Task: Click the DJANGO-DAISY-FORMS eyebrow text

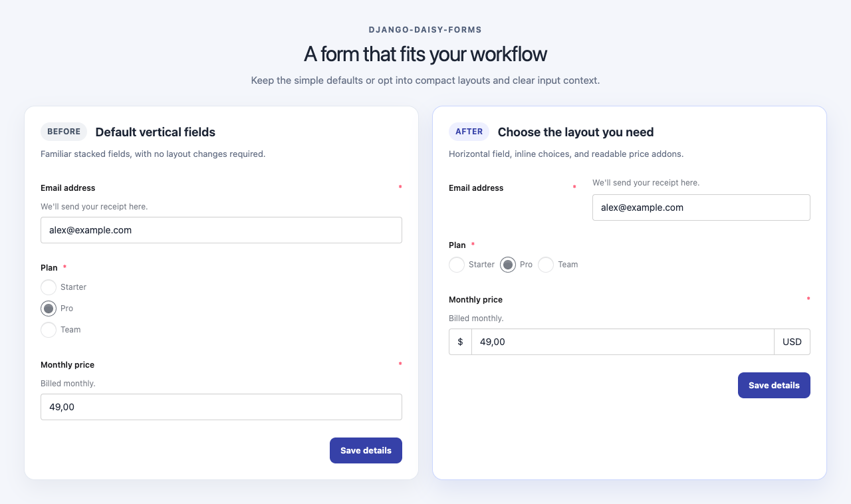Action: 425,30
